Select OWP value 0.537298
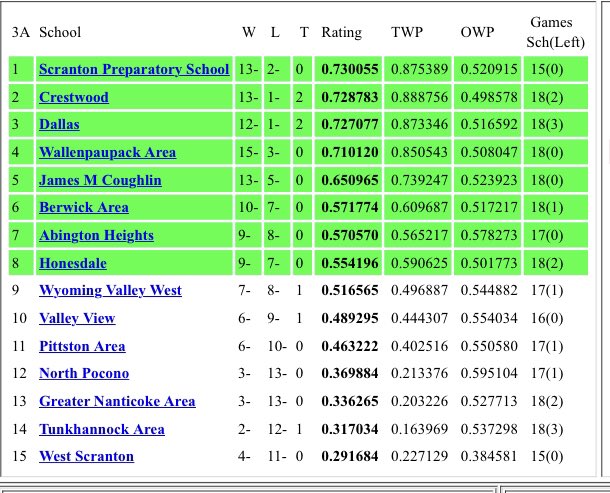Screen dimensions: 610x493 tap(489, 429)
